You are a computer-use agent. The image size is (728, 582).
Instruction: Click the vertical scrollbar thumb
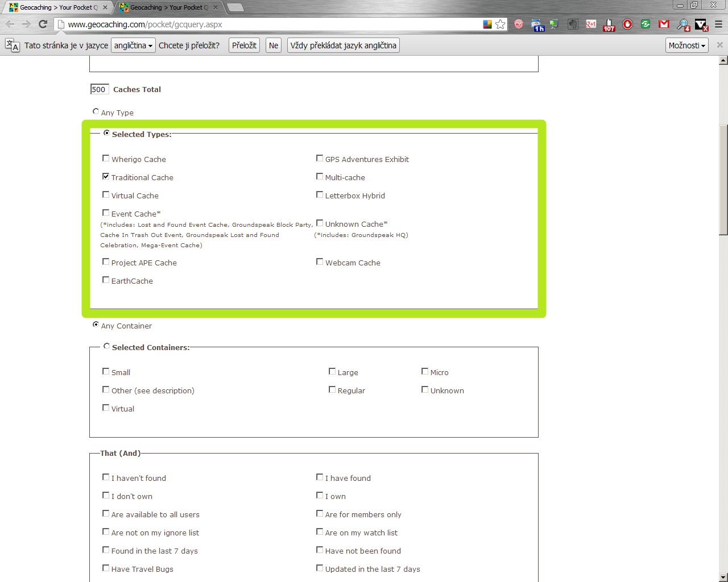pos(723,180)
